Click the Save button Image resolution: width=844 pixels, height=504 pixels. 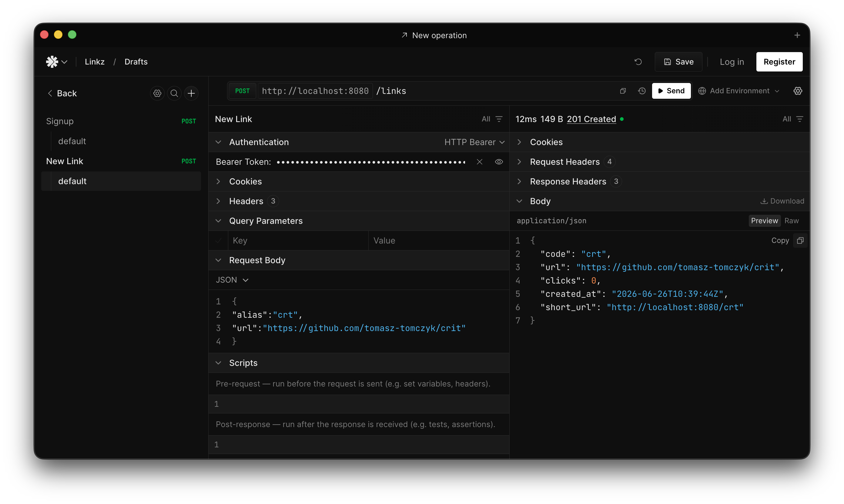click(x=678, y=62)
